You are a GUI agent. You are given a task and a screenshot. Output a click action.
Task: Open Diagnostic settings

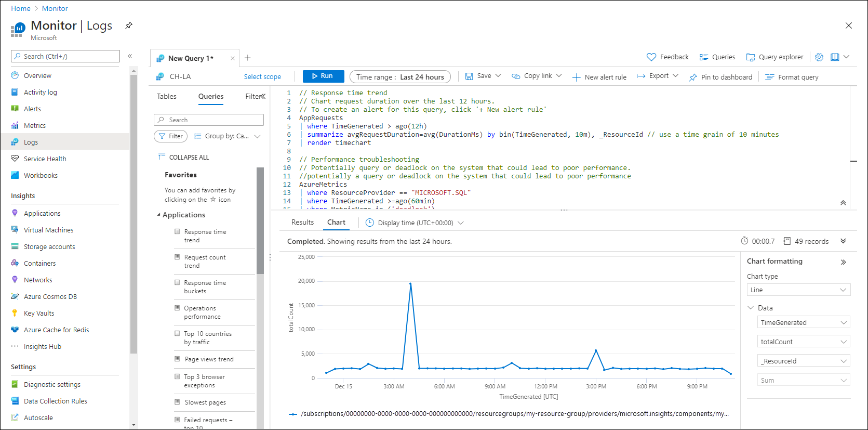52,384
